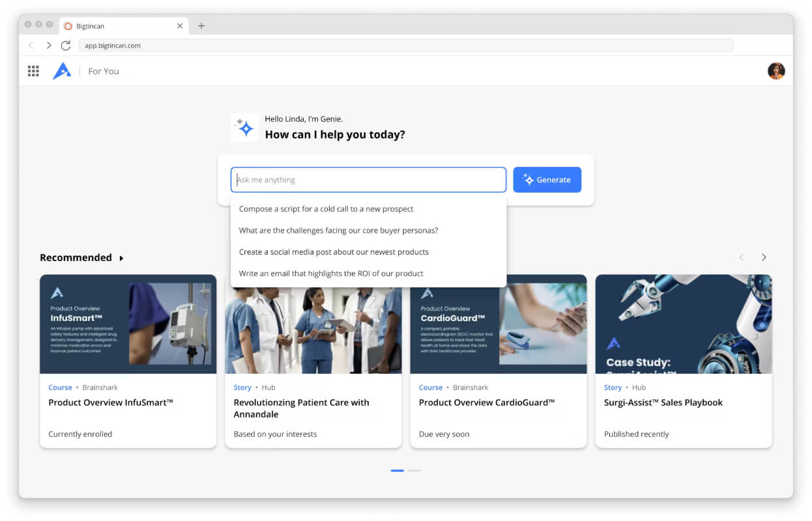Image resolution: width=812 pixels, height=521 pixels.
Task: Click Hub source on Annandale card
Action: (268, 387)
